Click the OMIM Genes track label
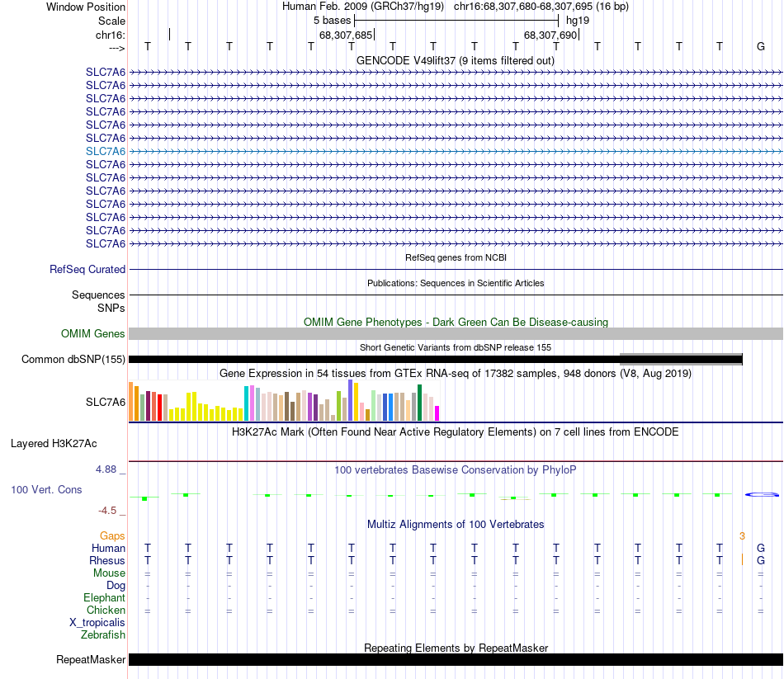This screenshot has height=679, width=784. (x=93, y=333)
